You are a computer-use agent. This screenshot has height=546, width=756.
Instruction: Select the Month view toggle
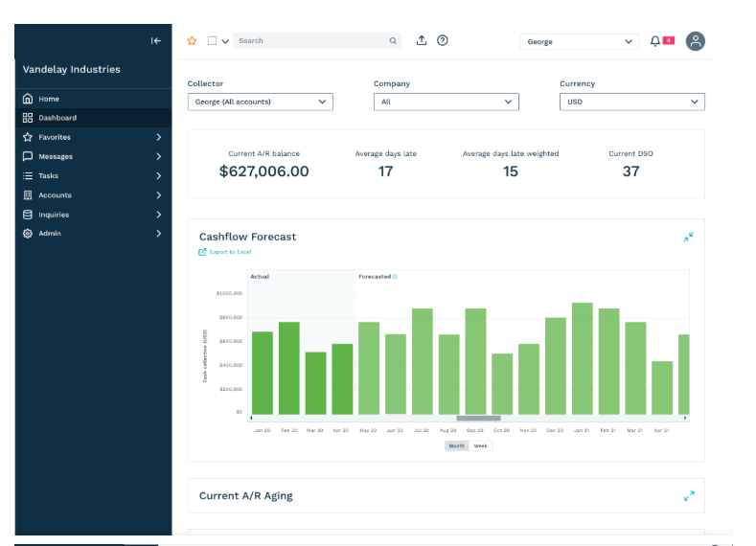coord(456,445)
